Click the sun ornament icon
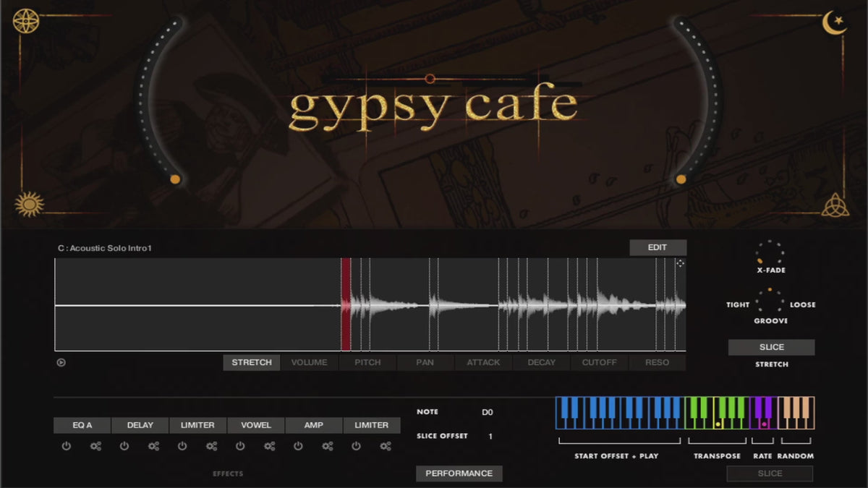Screen dimensions: 868x488 [30, 204]
